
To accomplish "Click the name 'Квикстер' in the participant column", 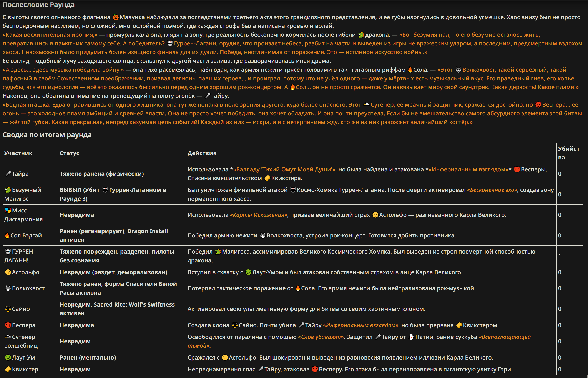I will click(25, 369).
